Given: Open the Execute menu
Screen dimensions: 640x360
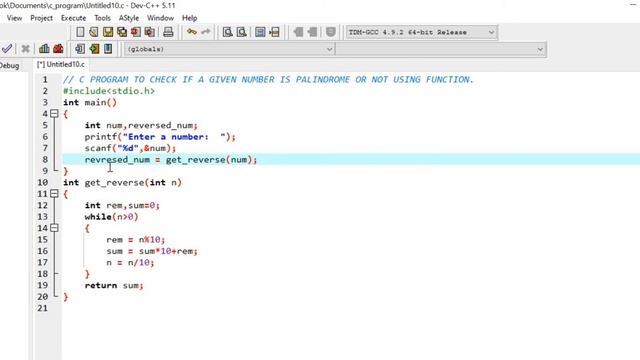Looking at the screenshot, I should pyautogui.click(x=73, y=18).
